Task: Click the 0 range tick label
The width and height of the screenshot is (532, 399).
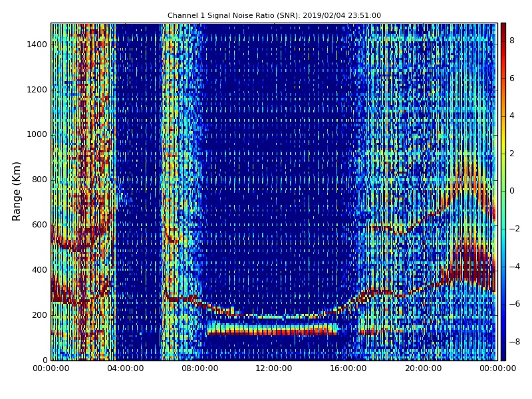Action: pyautogui.click(x=45, y=360)
